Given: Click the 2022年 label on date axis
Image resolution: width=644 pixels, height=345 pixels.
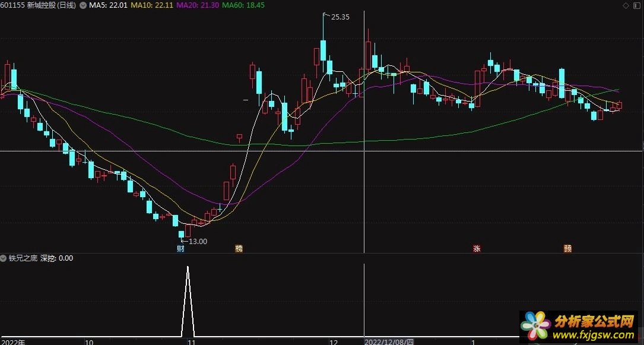Looking at the screenshot, I should (x=13, y=341).
